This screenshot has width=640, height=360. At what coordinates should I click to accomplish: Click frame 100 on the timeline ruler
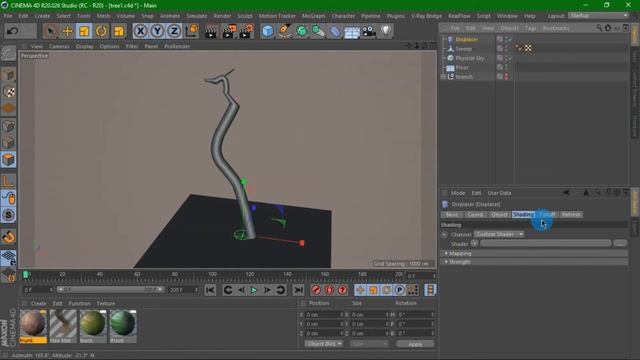point(212,275)
